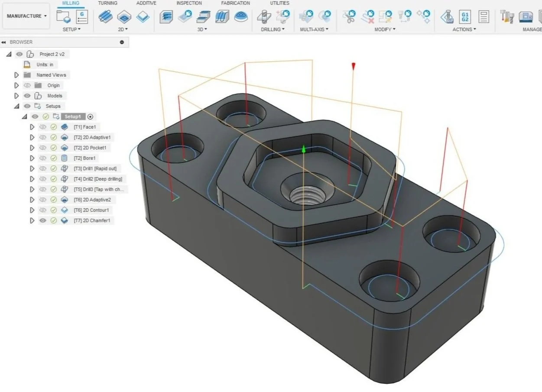Switch to the UTILITIES tab
This screenshot has height=392, width=542.
[x=279, y=3]
